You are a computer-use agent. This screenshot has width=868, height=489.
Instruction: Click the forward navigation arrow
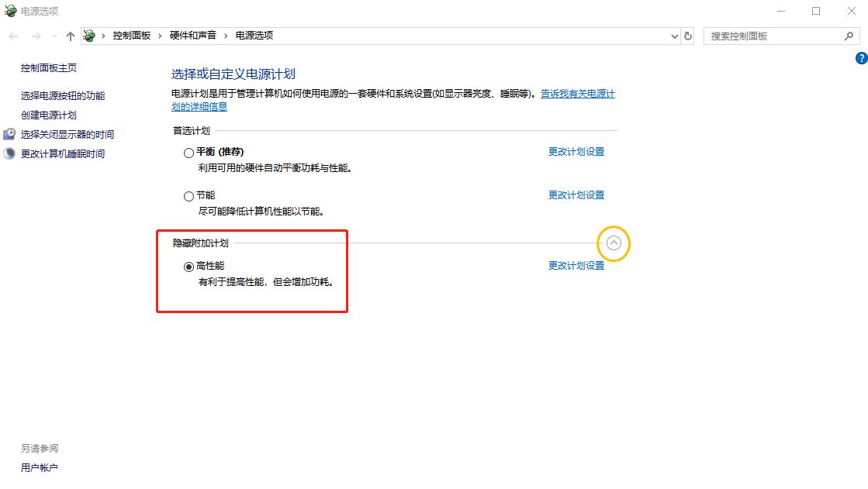click(x=34, y=35)
